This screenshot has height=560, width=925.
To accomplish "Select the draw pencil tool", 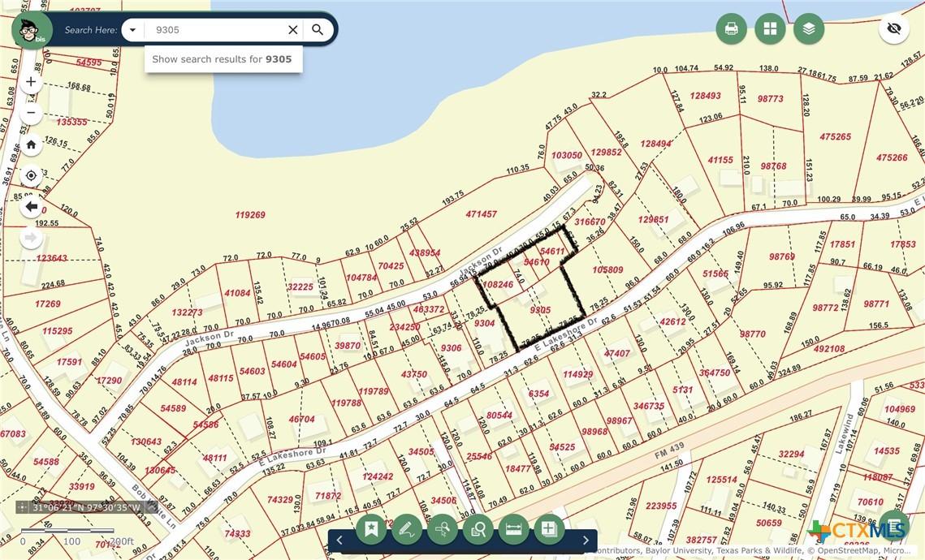I will click(406, 529).
